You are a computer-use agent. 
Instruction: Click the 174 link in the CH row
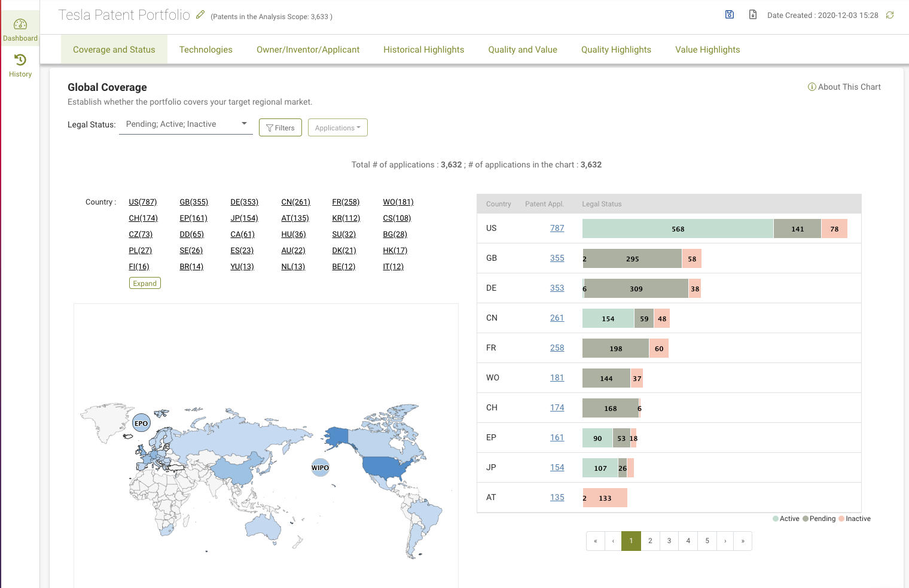coord(557,407)
